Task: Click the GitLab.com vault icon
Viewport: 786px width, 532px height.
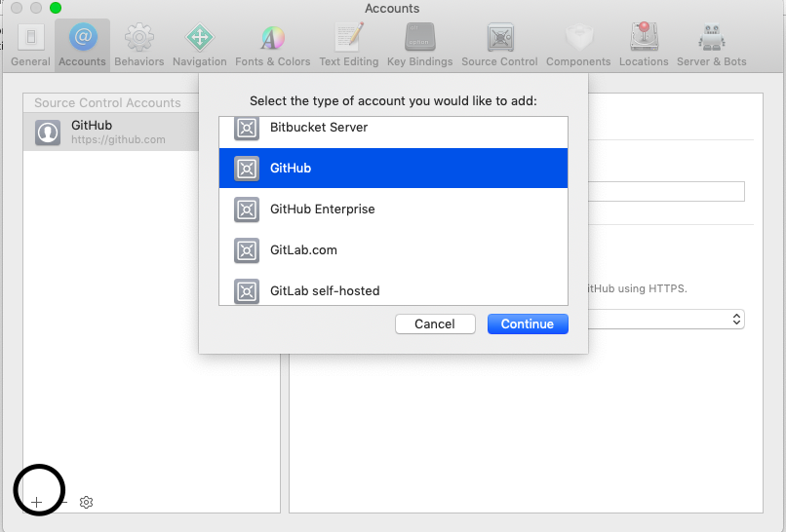Action: (247, 250)
